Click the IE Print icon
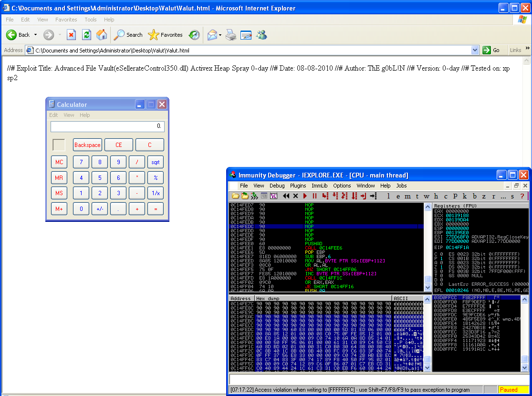Screen dimensions: 532x396 pyautogui.click(x=231, y=35)
